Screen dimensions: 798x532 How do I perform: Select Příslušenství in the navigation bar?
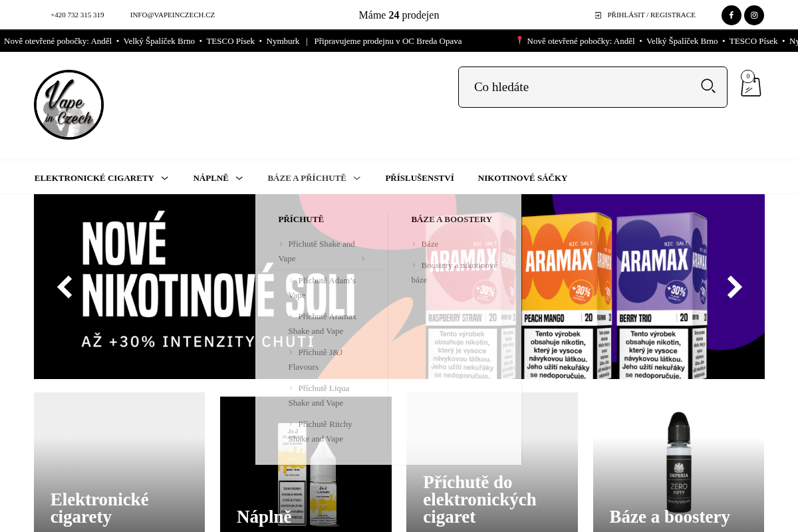click(x=420, y=178)
